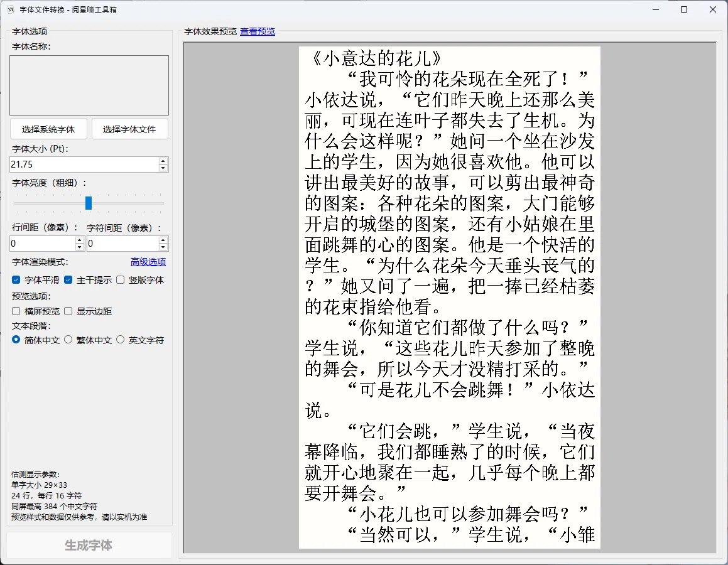Click the text '同屏最高 384 个中文字符'
728x565 pixels.
coord(54,506)
